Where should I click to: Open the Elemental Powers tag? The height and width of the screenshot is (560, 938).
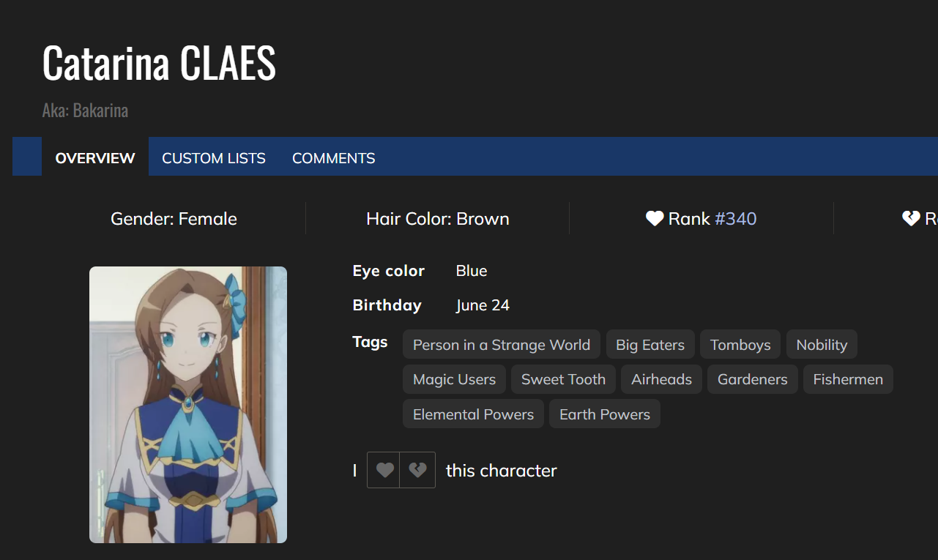[473, 414]
